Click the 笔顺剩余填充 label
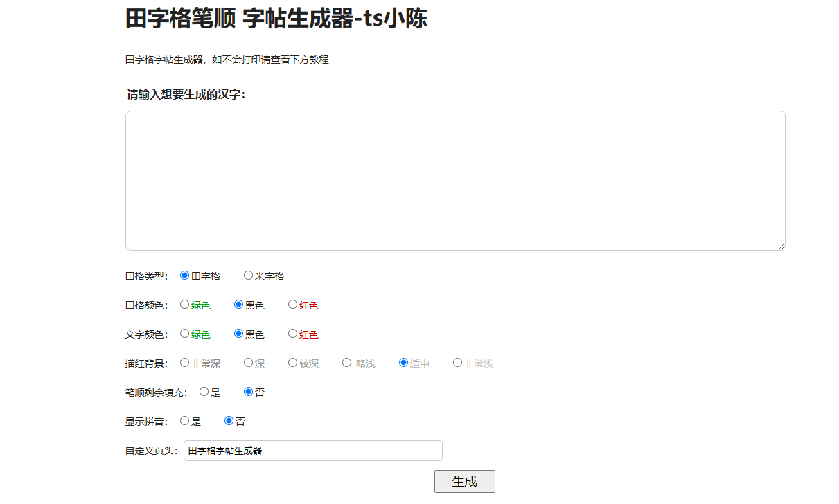839x504 pixels. pyautogui.click(x=157, y=393)
